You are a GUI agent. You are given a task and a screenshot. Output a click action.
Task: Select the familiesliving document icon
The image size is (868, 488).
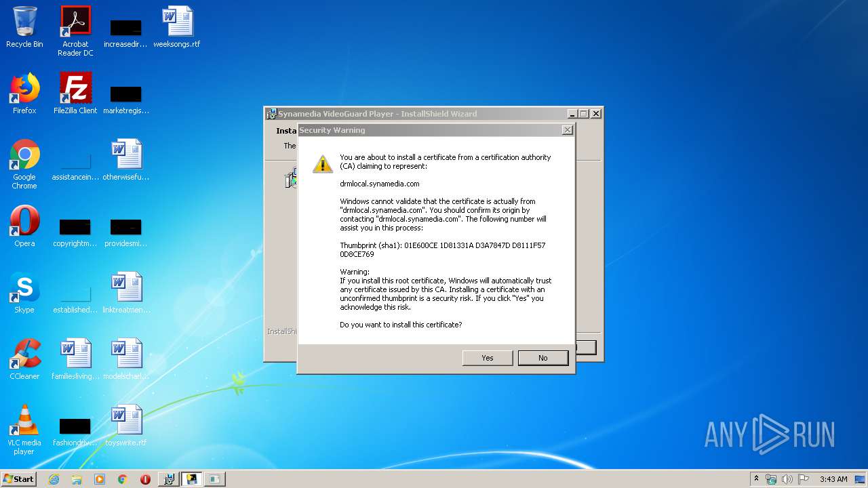coord(75,359)
